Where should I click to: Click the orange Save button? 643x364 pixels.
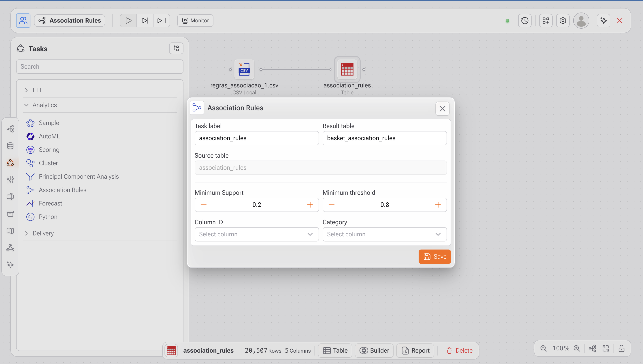click(435, 256)
